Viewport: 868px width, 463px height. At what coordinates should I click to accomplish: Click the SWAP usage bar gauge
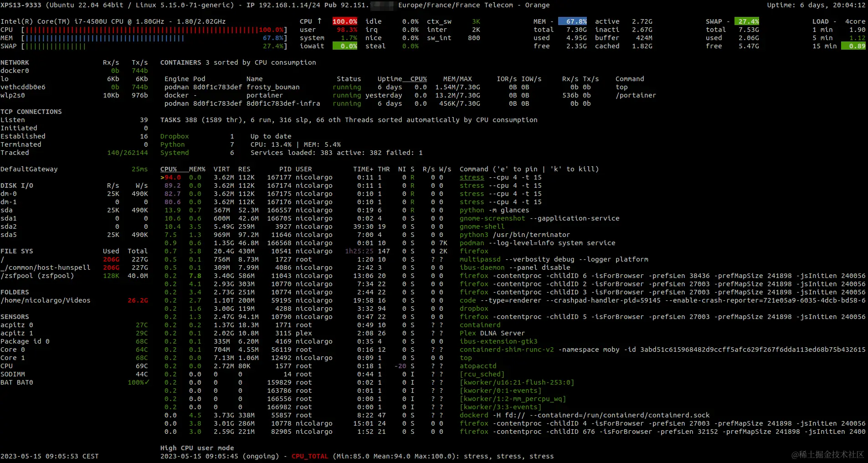click(x=154, y=46)
